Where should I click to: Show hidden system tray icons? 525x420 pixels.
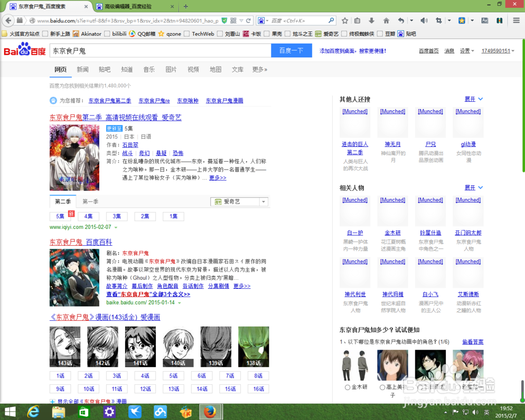point(445,412)
